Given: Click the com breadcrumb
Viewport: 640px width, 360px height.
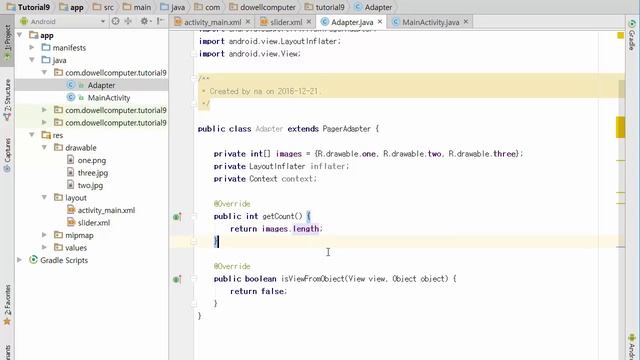Looking at the screenshot, I should click(x=207, y=7).
